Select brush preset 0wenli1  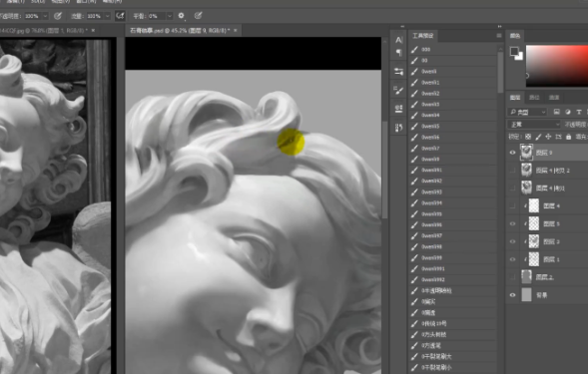pyautogui.click(x=453, y=83)
